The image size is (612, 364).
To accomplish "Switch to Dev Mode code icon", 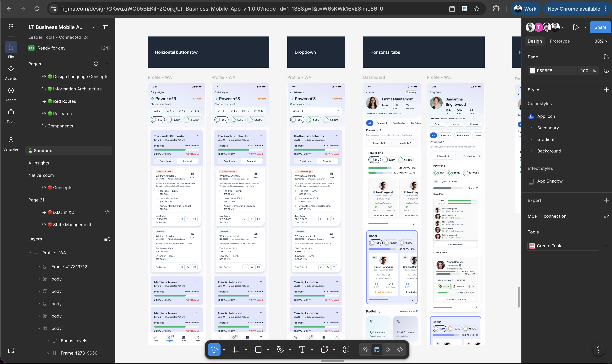I will (400, 350).
